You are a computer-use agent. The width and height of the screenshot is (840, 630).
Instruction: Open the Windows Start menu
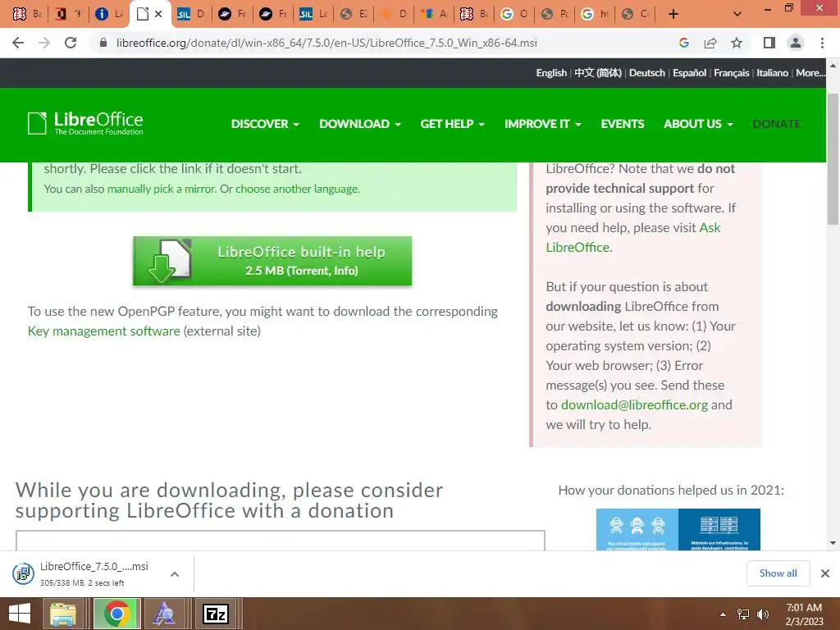click(x=20, y=614)
